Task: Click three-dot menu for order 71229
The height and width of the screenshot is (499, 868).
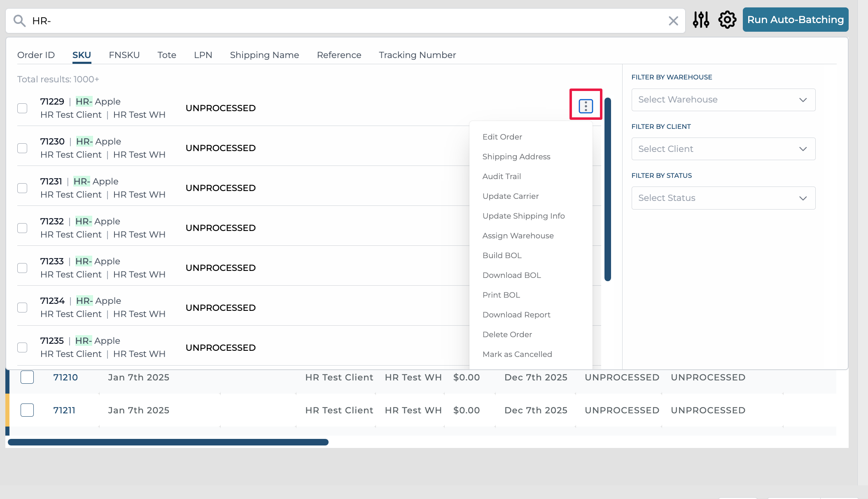Action: 586,106
